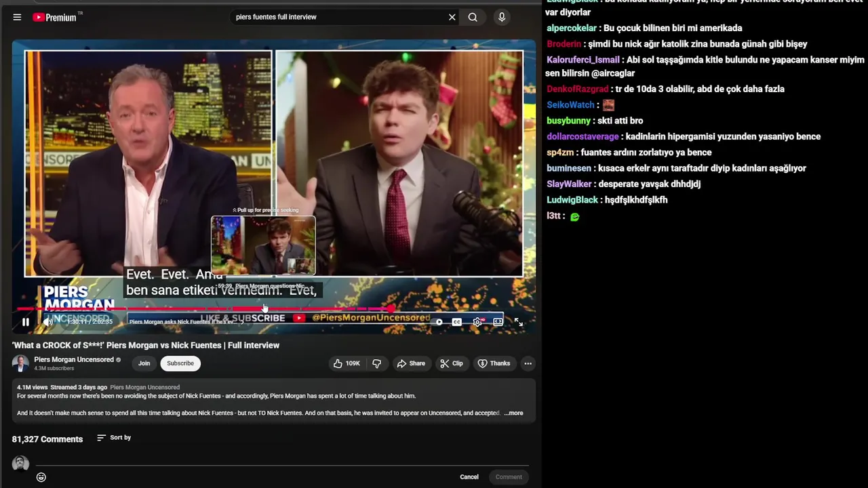868x488 pixels.
Task: Click chat username busybunny
Action: [568, 121]
